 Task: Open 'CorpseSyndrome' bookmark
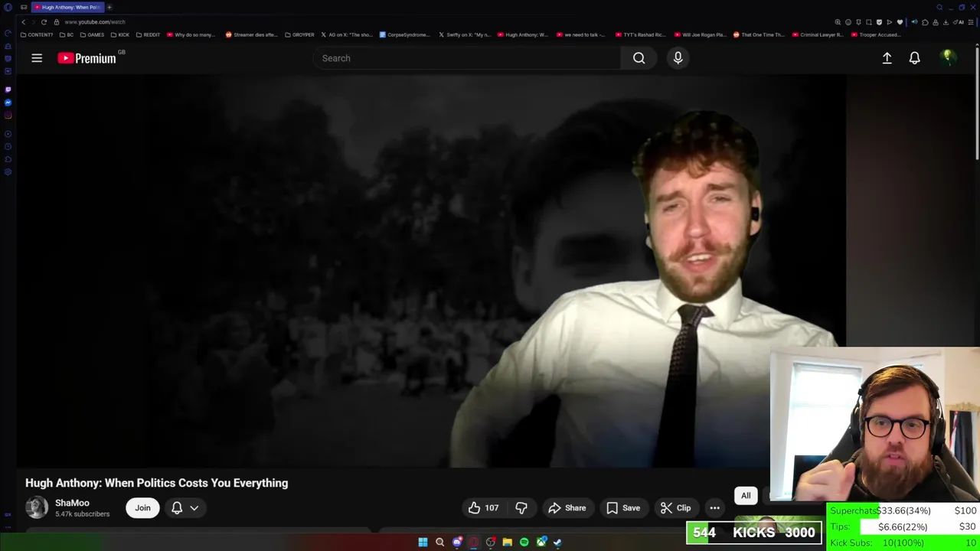pyautogui.click(x=405, y=34)
